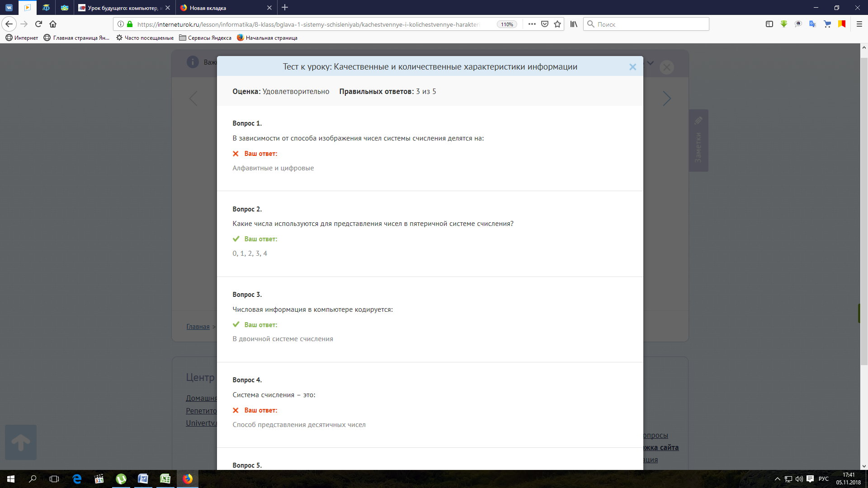This screenshot has height=488, width=868.
Task: Click the address bar URL
Action: click(x=307, y=24)
